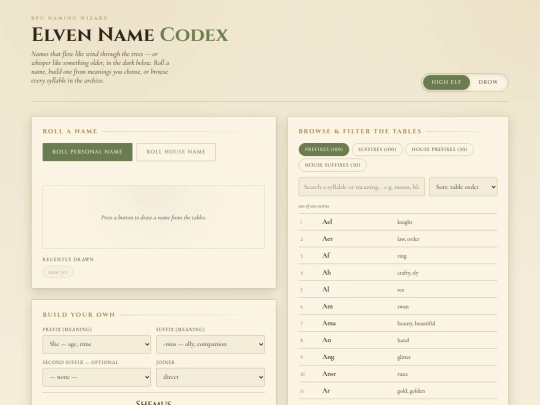
Task: Click the drawn name display box
Action: tap(154, 217)
